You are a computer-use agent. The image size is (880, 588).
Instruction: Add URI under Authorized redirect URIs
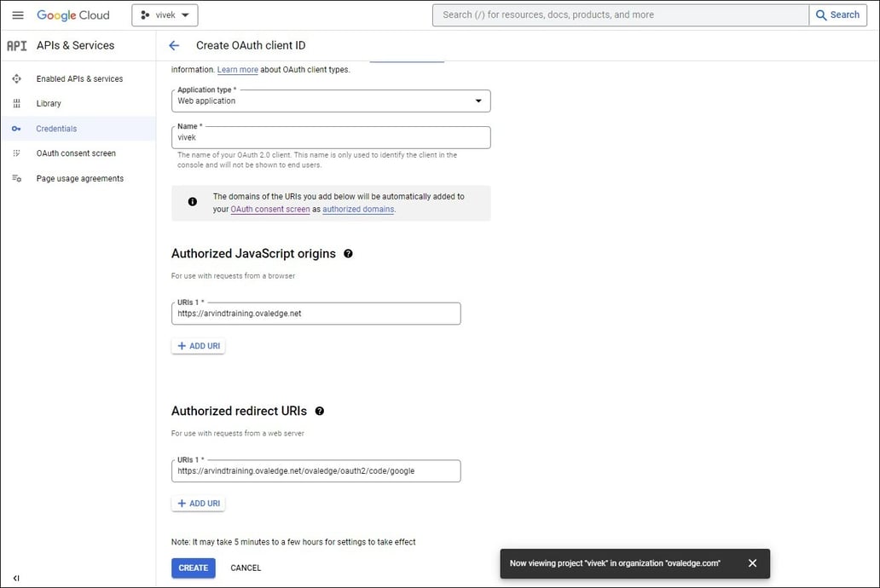(x=199, y=504)
